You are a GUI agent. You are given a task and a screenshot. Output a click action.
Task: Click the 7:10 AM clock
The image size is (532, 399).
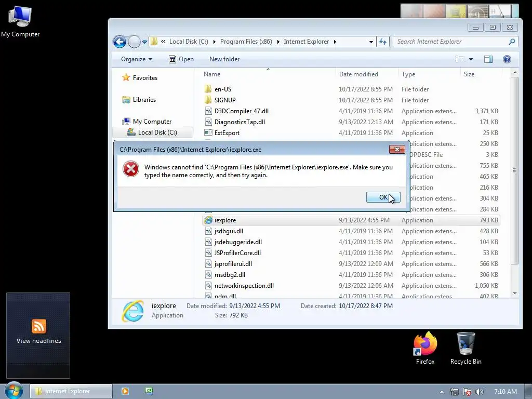tap(505, 392)
